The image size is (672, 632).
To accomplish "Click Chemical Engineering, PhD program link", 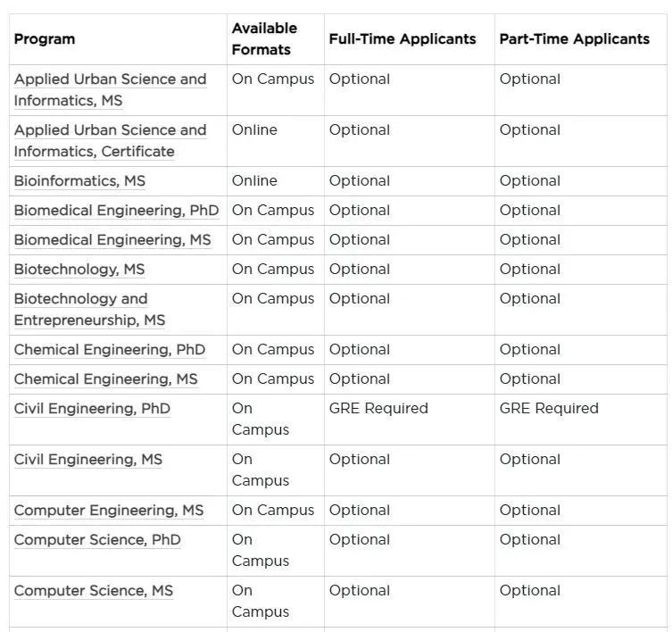I will (x=109, y=350).
